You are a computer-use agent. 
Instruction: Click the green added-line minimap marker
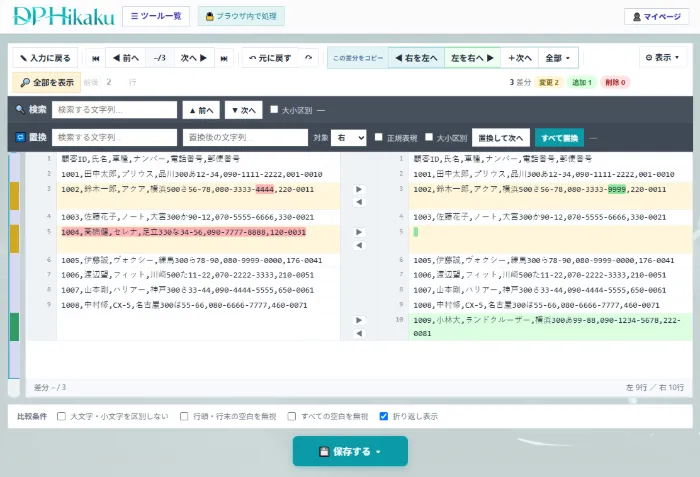tap(14, 327)
